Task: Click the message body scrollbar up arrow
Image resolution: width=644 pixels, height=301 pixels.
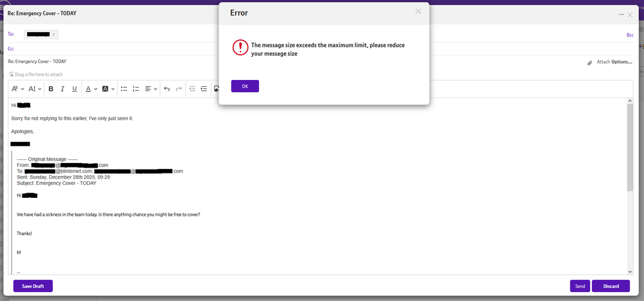Action: pos(630,101)
